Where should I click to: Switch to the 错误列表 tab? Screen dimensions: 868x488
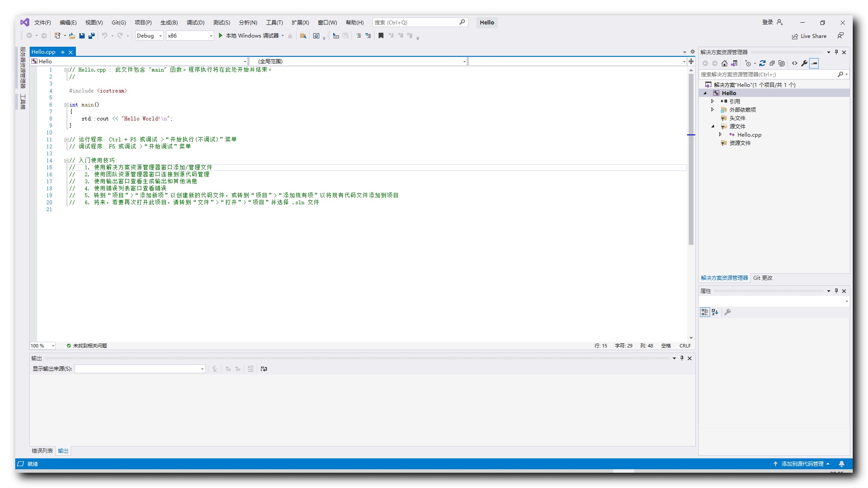42,451
